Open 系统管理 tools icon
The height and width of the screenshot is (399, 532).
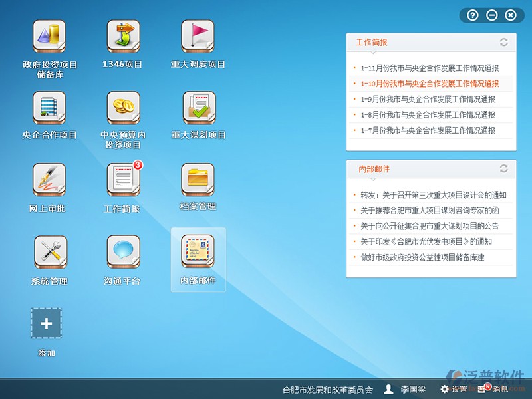(50, 253)
